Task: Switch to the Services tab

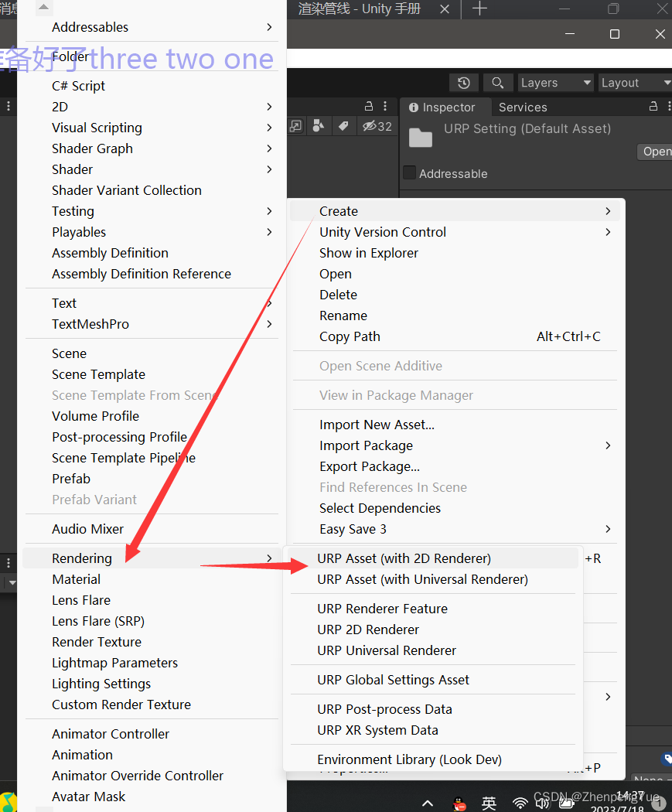Action: [523, 107]
